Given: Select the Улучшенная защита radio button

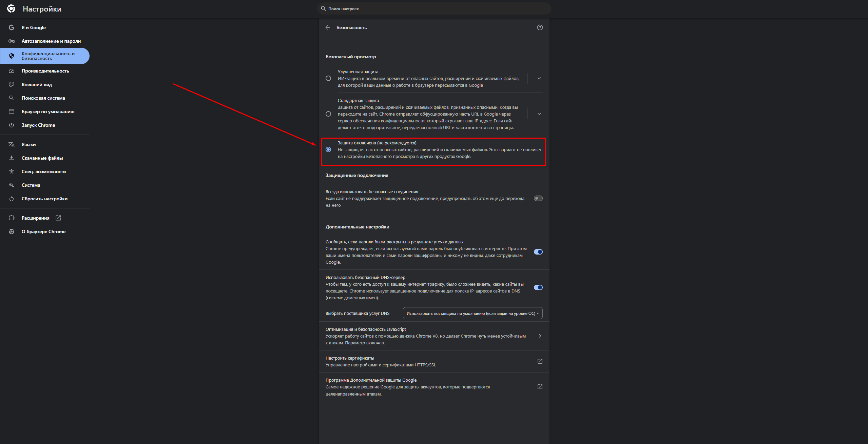Looking at the screenshot, I should 328,78.
